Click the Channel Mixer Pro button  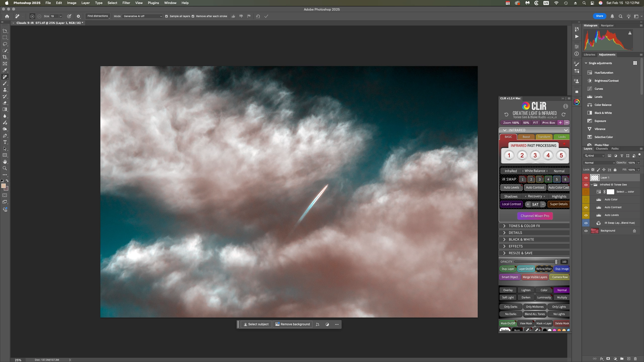click(x=535, y=216)
